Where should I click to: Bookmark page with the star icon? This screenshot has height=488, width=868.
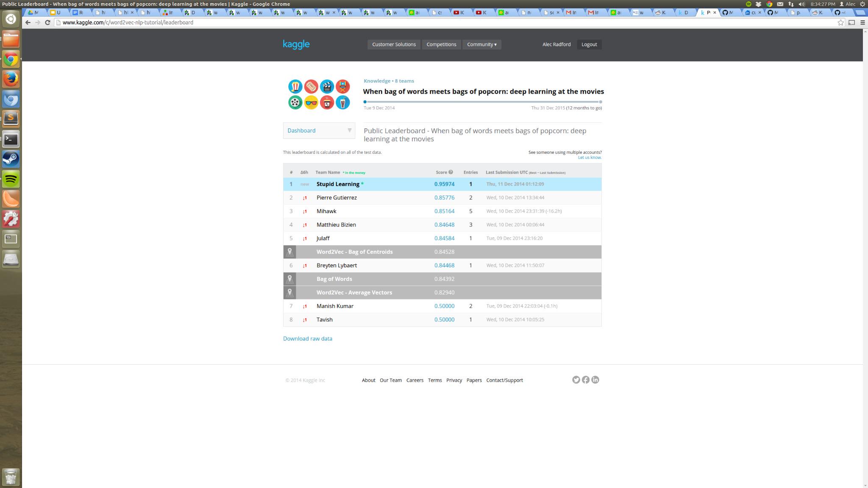841,22
